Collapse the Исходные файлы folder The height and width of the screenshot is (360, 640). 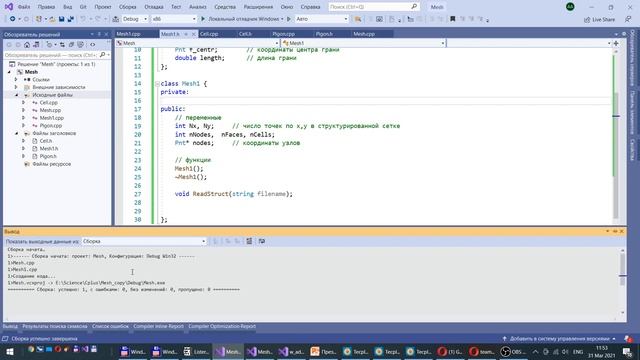pos(17,95)
